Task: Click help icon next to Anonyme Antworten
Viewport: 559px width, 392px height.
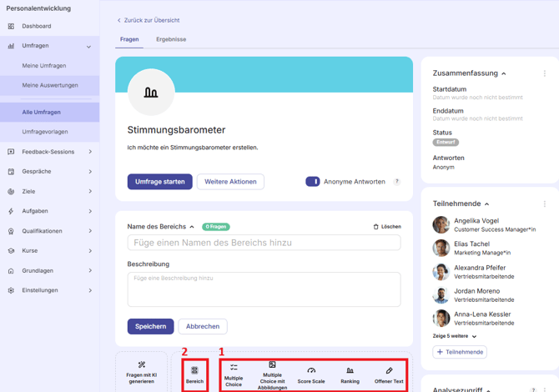Action: pos(397,182)
